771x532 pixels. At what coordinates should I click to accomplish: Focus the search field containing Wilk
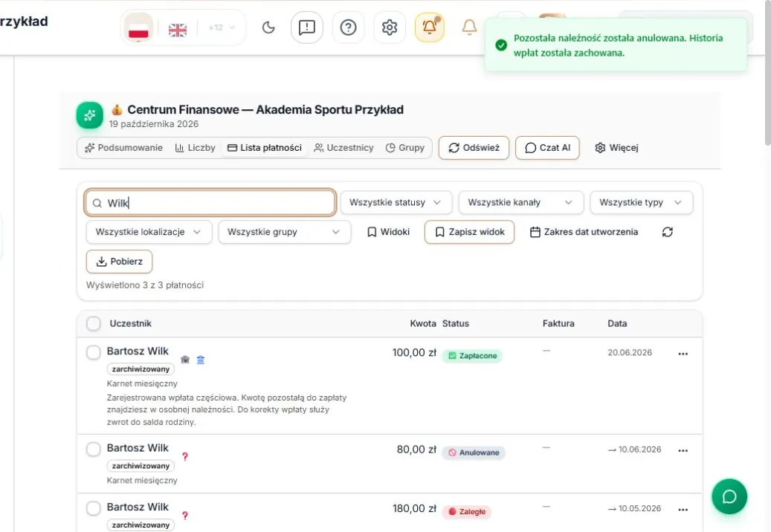[x=210, y=203]
